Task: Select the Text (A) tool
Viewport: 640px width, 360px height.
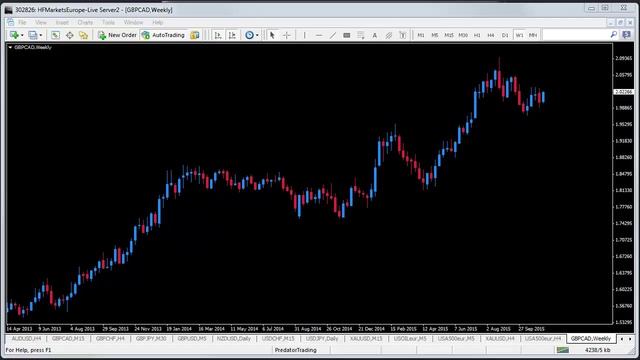Action: [x=374, y=35]
